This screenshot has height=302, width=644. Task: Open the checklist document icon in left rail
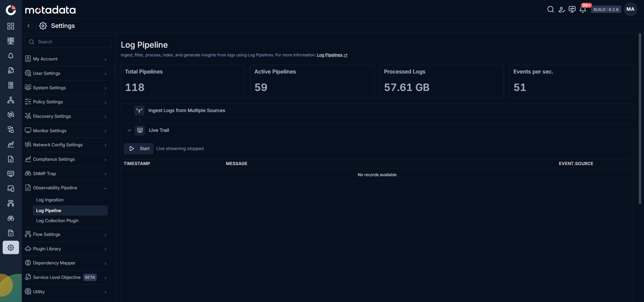11,233
